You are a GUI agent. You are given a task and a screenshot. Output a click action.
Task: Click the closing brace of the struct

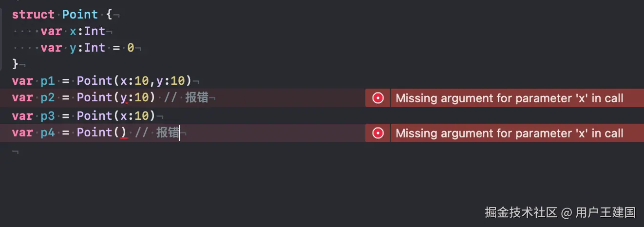point(15,64)
